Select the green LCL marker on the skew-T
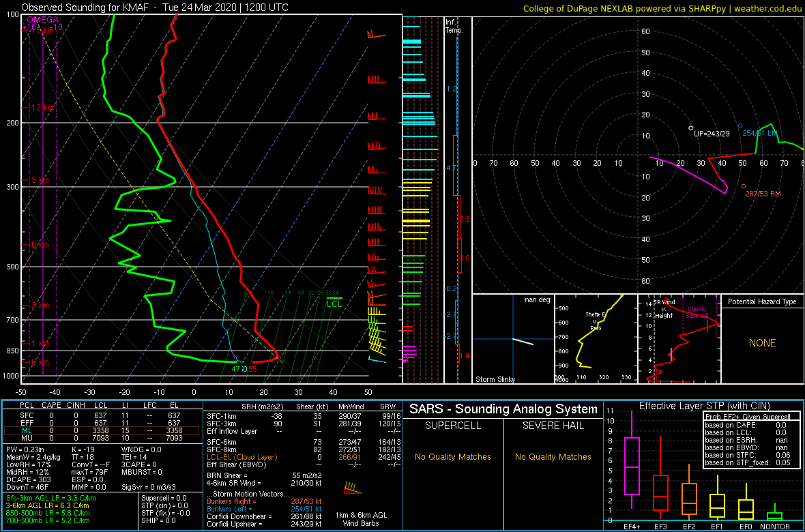Image resolution: width=805 pixels, height=532 pixels. click(x=334, y=301)
